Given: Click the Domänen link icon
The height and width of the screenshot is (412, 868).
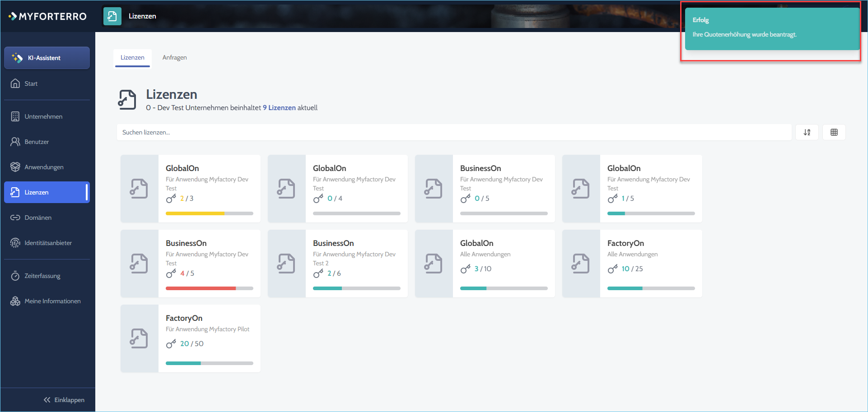Looking at the screenshot, I should 15,218.
